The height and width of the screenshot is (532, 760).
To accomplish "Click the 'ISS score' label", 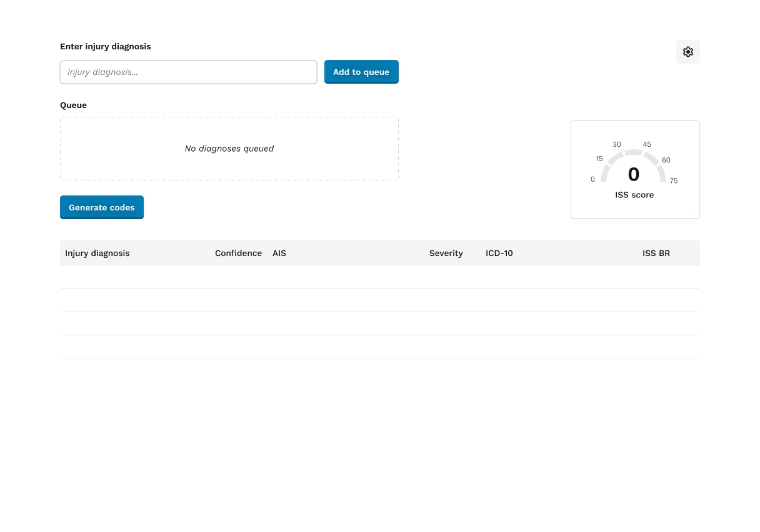I will [634, 195].
